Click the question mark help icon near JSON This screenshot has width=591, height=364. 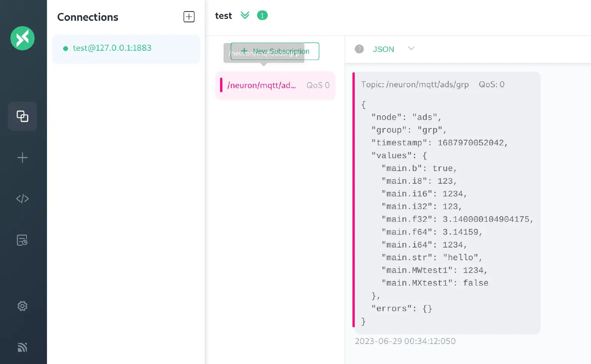click(359, 49)
